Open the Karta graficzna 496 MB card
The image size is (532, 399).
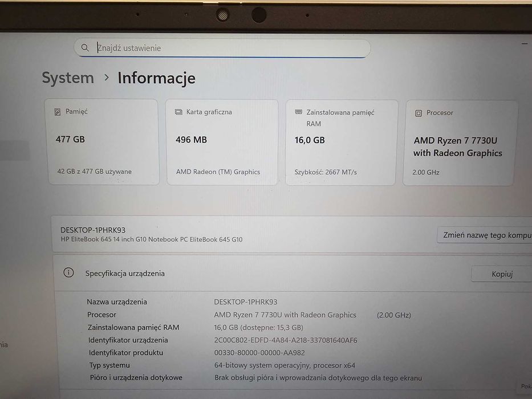[x=222, y=142]
